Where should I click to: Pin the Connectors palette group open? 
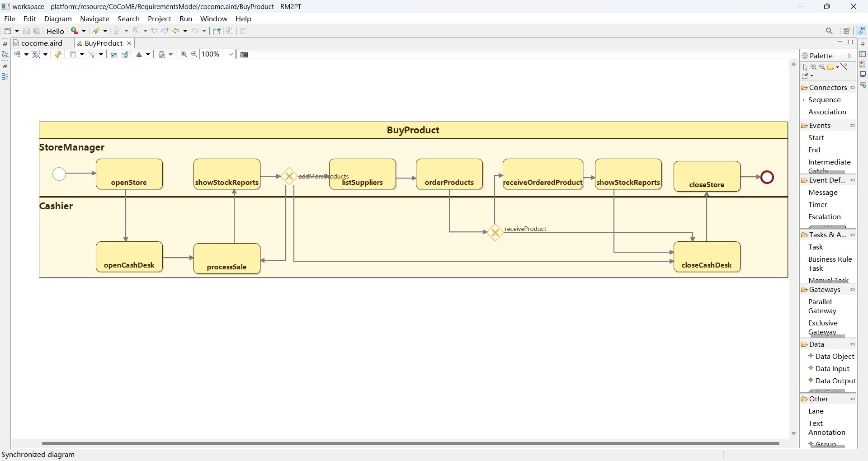853,87
